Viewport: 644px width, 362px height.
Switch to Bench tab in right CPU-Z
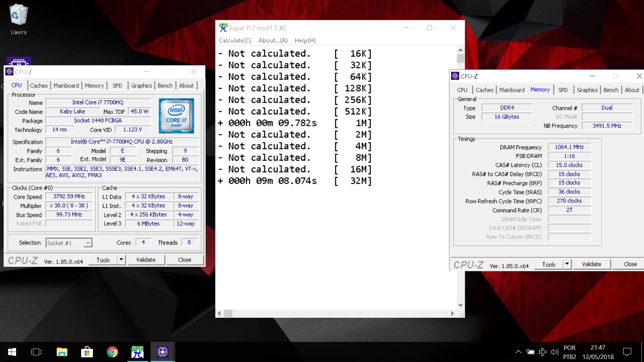point(611,90)
